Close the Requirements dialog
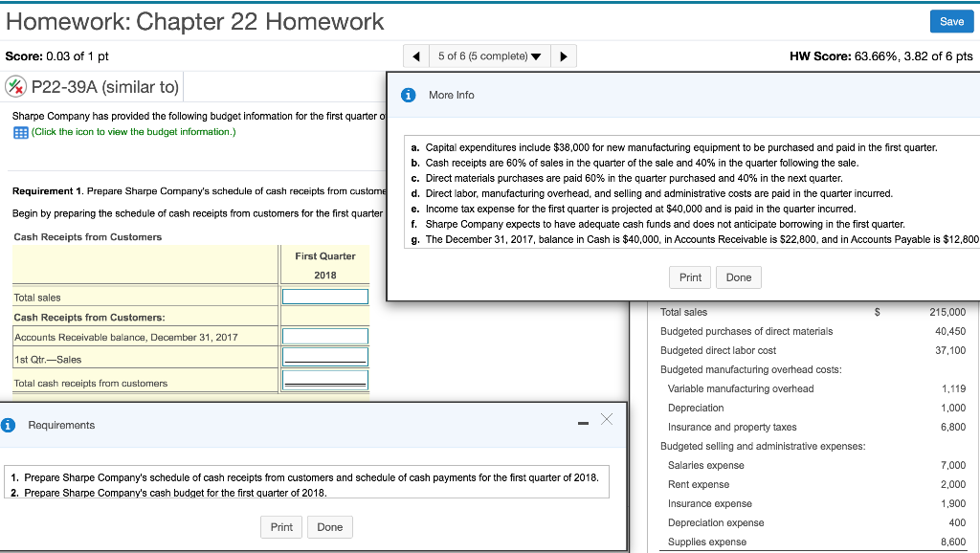This screenshot has height=553, width=980. 606,419
